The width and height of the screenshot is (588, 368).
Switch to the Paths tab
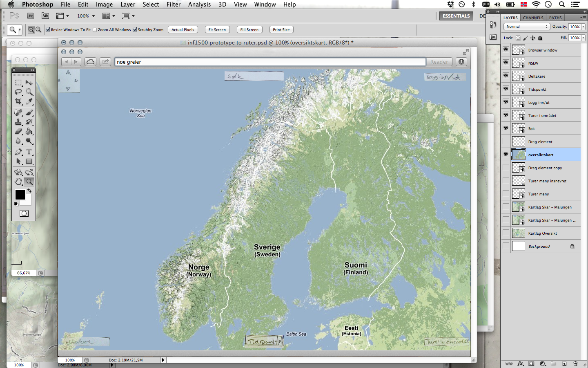(555, 18)
